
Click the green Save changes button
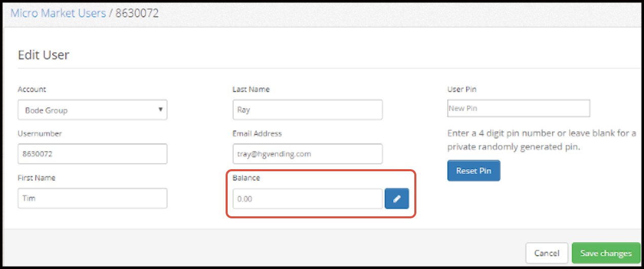tap(606, 253)
